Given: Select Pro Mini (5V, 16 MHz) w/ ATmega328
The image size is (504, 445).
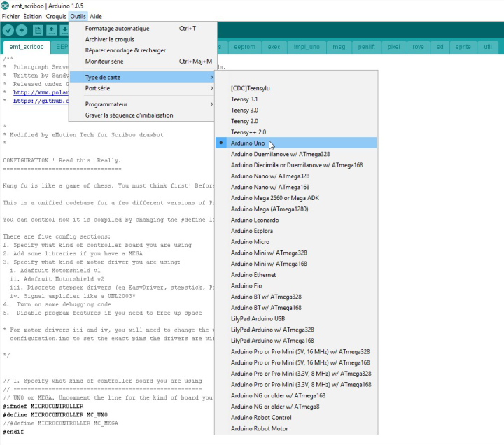Looking at the screenshot, I should (296, 351).
